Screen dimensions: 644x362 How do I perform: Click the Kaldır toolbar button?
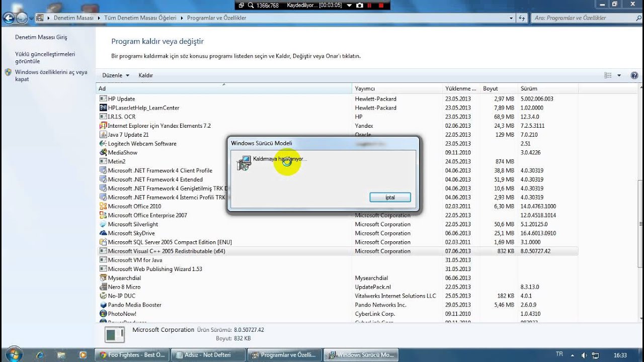(x=146, y=75)
